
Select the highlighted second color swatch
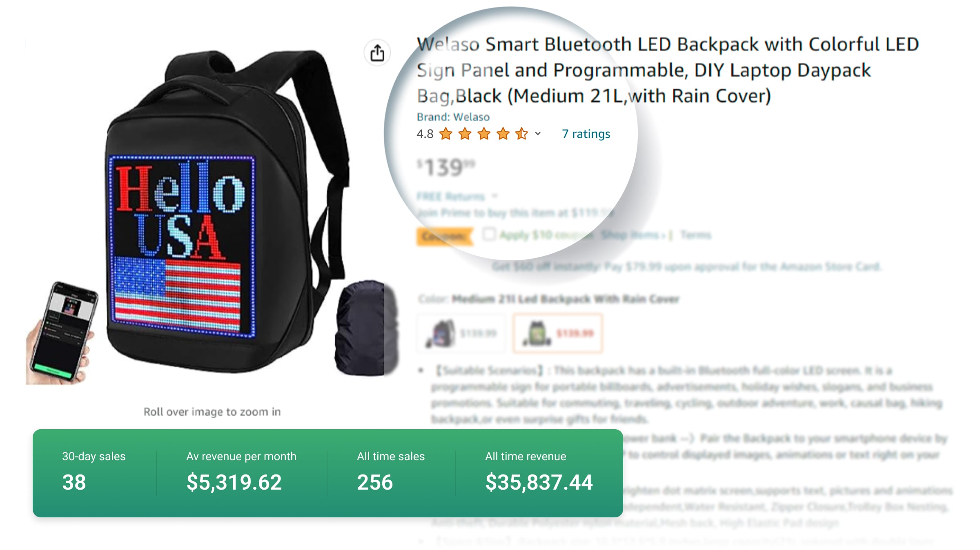[x=557, y=333]
